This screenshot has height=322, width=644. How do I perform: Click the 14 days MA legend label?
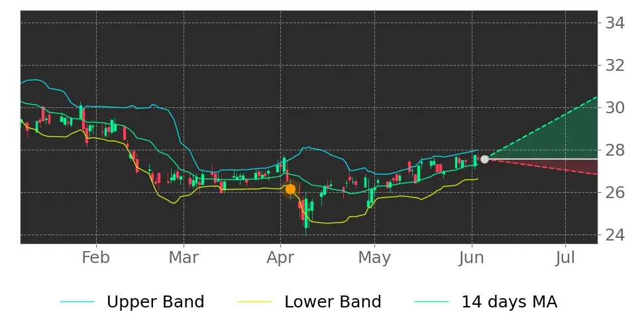click(x=510, y=302)
